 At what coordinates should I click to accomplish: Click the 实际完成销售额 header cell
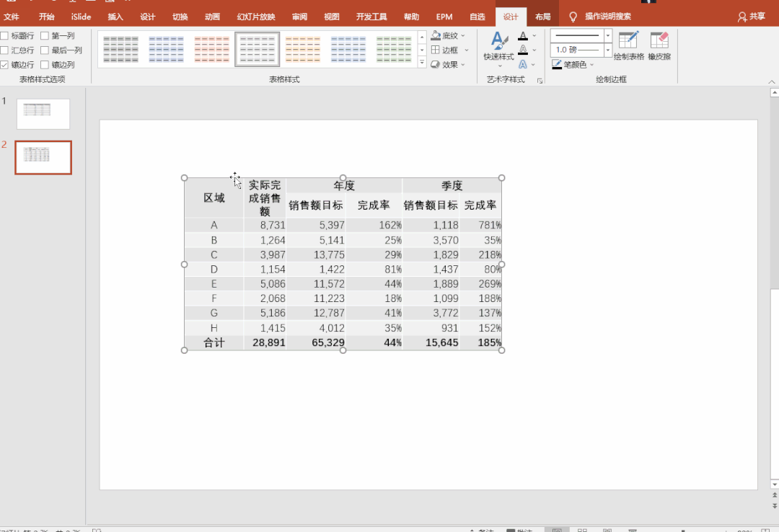(x=265, y=198)
